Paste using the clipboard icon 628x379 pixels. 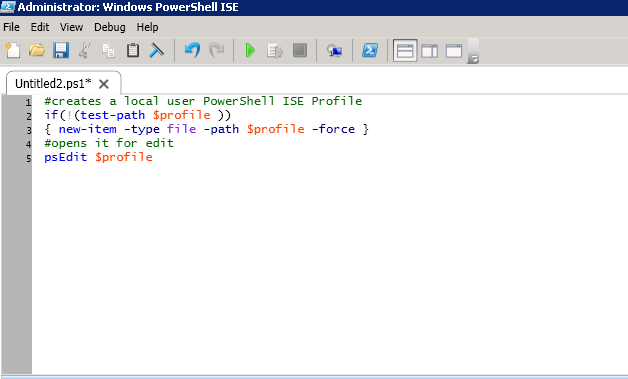pos(133,50)
